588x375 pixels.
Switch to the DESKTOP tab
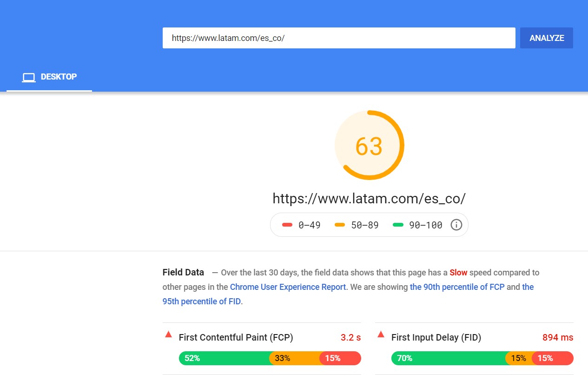click(x=49, y=77)
